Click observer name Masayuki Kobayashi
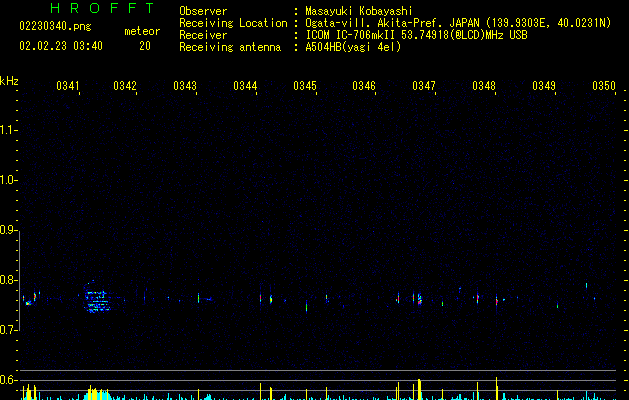 coord(359,11)
